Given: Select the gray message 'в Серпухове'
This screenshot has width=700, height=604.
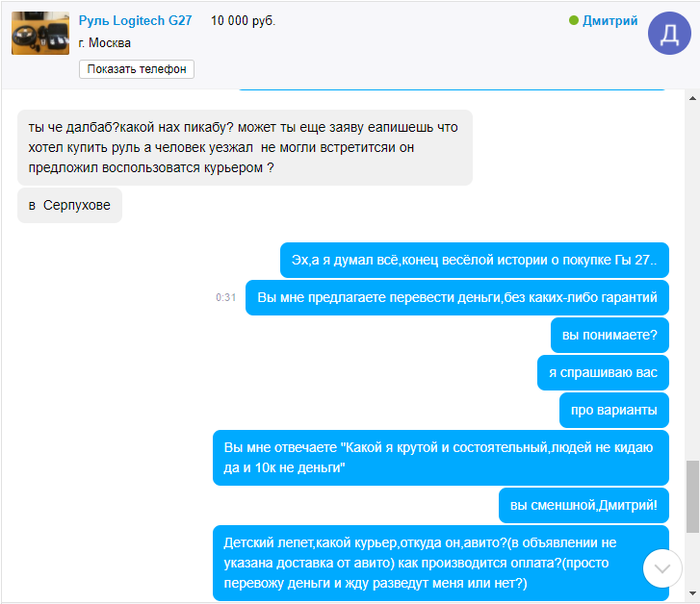Looking at the screenshot, I should point(70,205).
